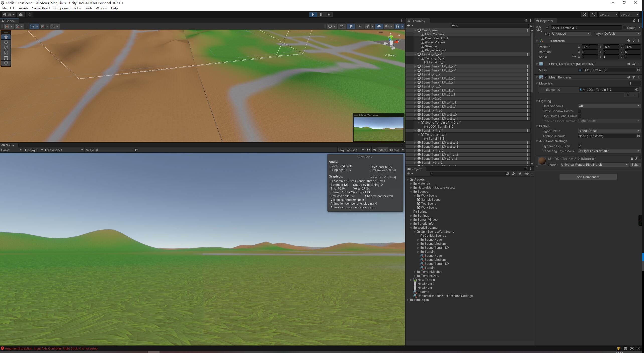Select the Rotate tool

pyautogui.click(x=6, y=47)
